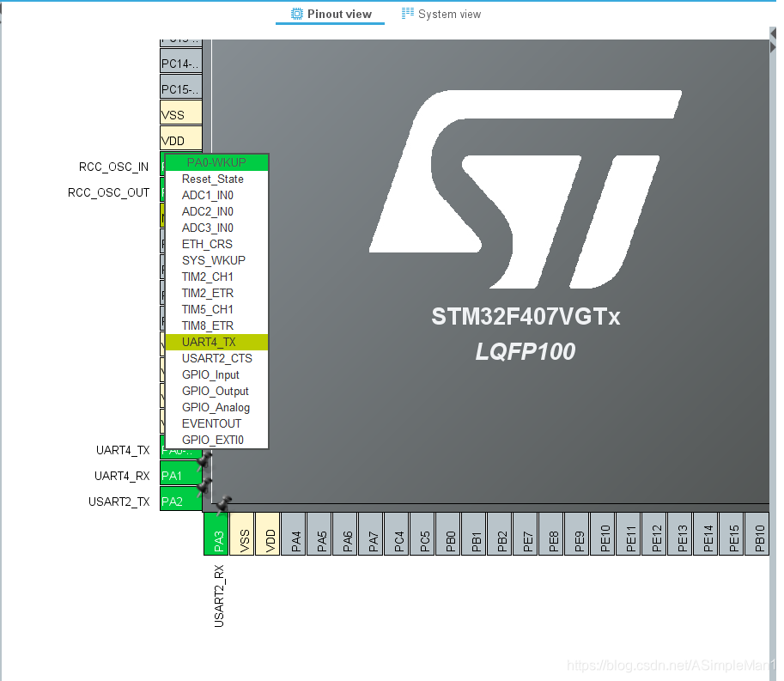Click the PB1 pin
Viewport: 784px width, 681px height.
pos(474,534)
